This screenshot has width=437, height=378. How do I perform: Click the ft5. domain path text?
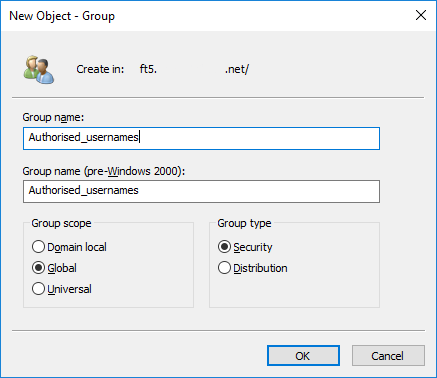148,69
